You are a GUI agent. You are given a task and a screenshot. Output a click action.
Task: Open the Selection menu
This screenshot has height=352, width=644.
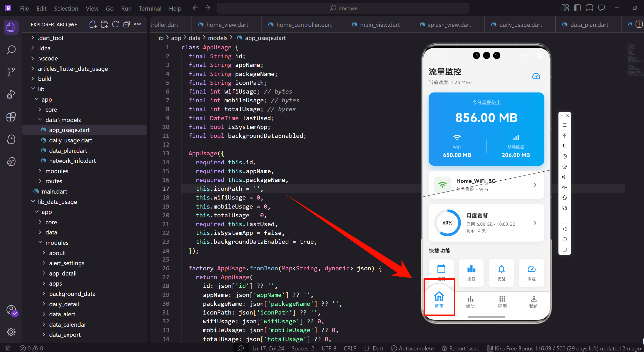[66, 9]
